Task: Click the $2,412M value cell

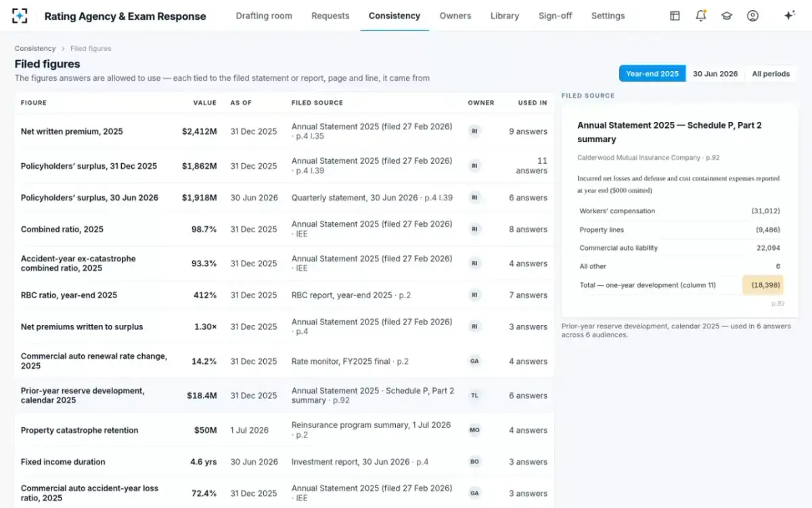Action: point(200,131)
